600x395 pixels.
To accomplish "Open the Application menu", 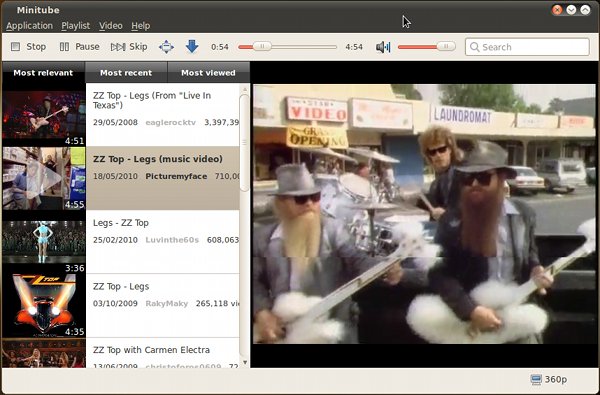I will pos(29,26).
